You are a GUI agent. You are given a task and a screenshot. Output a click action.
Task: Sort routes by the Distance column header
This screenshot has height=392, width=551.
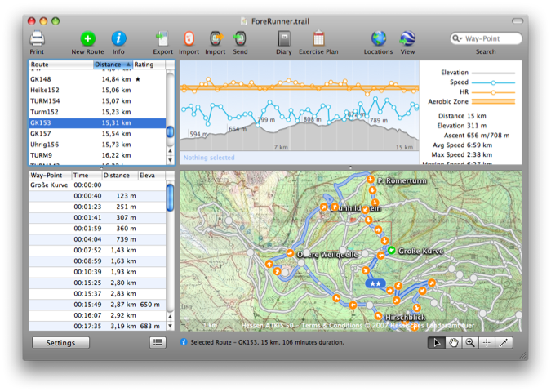(x=113, y=65)
